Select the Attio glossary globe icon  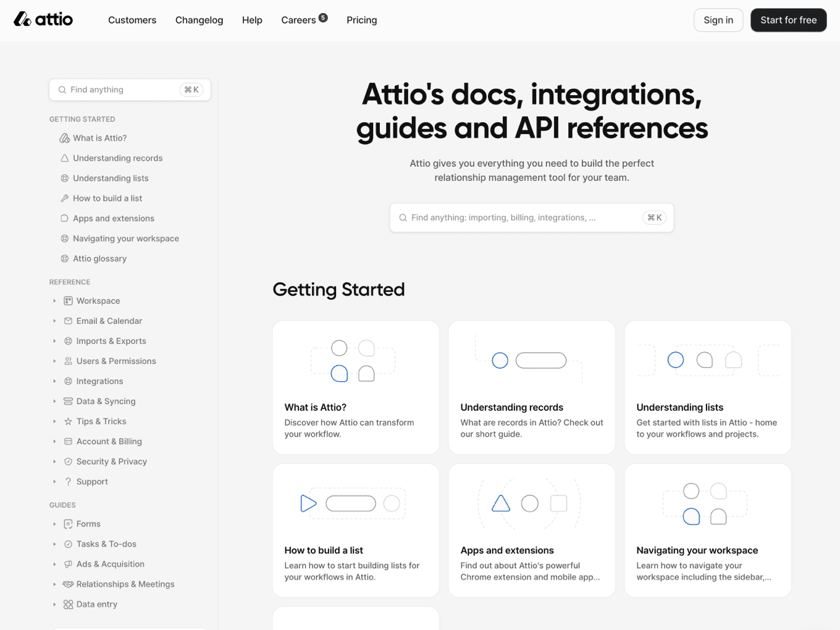[64, 258]
